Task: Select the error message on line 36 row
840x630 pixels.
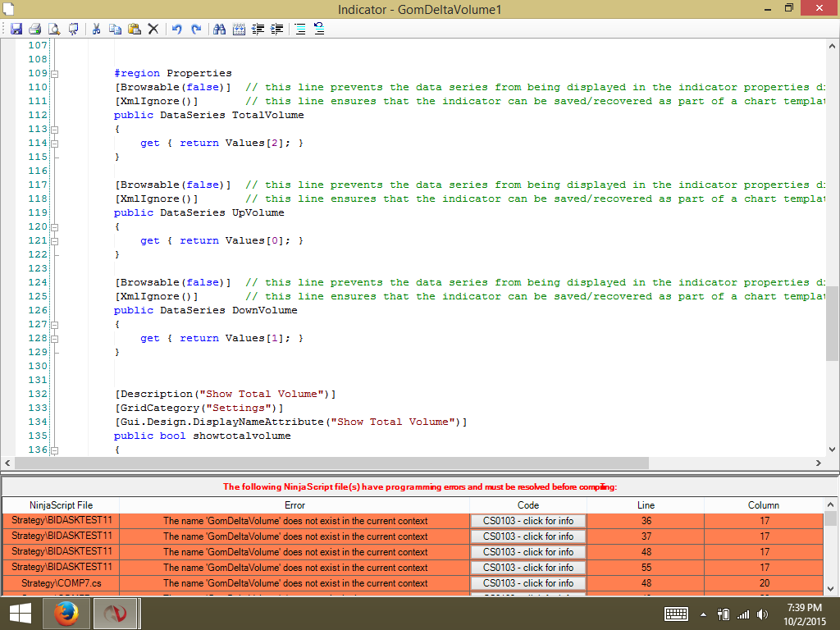Action: [x=294, y=521]
